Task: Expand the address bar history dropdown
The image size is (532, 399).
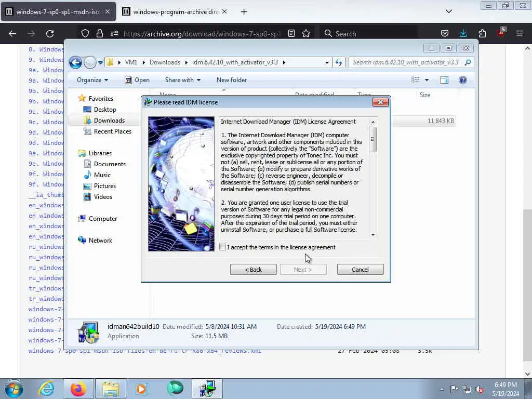Action: (327, 62)
